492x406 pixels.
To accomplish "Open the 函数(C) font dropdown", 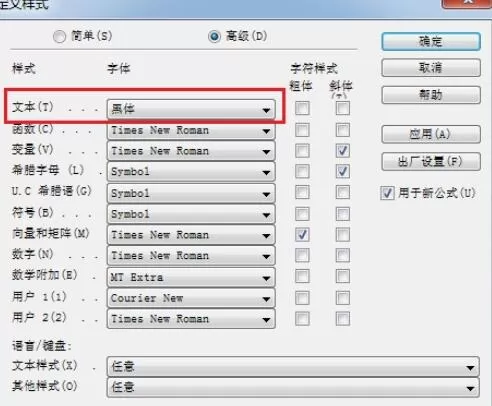I will (191, 130).
